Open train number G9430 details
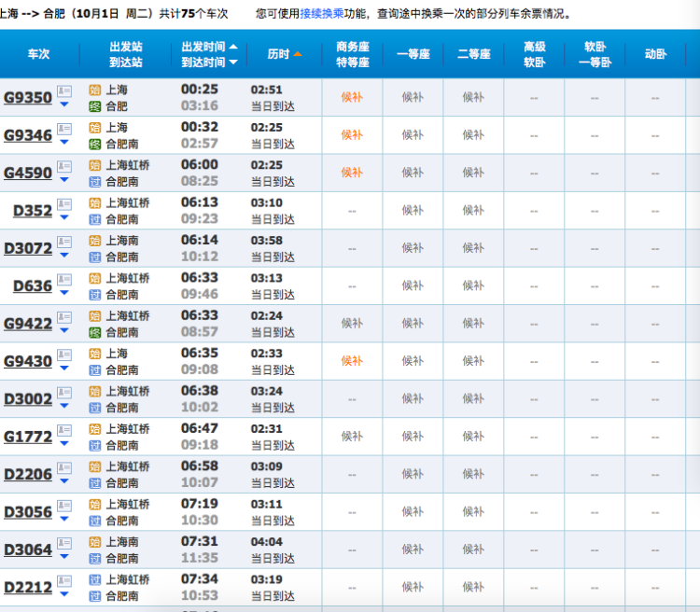 tap(28, 361)
